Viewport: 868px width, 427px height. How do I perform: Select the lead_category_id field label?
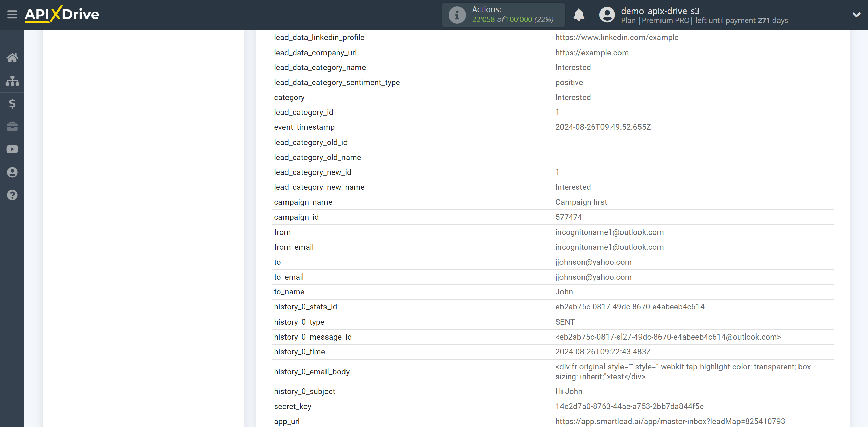pyautogui.click(x=303, y=112)
